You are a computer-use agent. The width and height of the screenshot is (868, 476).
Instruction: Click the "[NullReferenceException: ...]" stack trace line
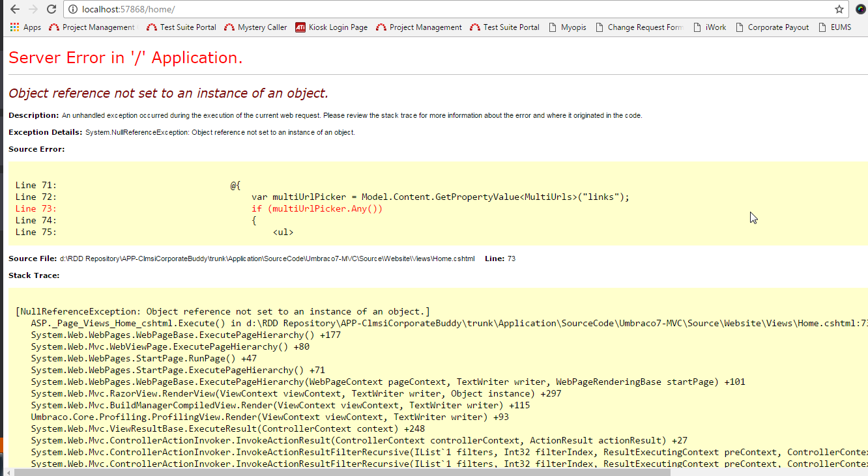click(223, 312)
